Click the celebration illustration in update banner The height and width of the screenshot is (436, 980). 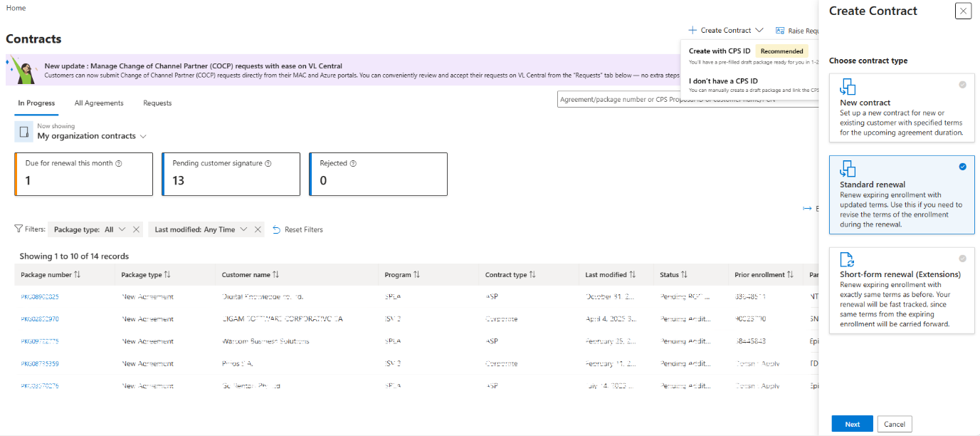pyautogui.click(x=23, y=70)
